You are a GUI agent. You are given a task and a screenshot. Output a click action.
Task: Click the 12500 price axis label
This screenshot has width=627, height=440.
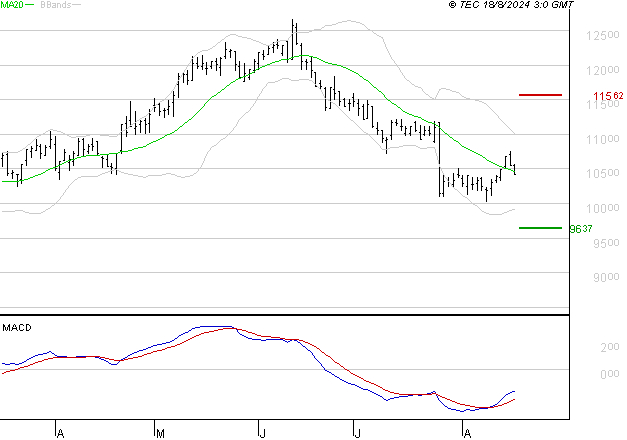[x=603, y=36]
